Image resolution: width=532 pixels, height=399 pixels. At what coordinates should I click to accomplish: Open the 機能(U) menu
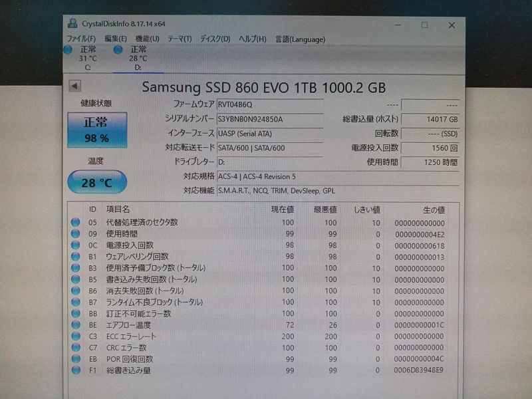(147, 39)
